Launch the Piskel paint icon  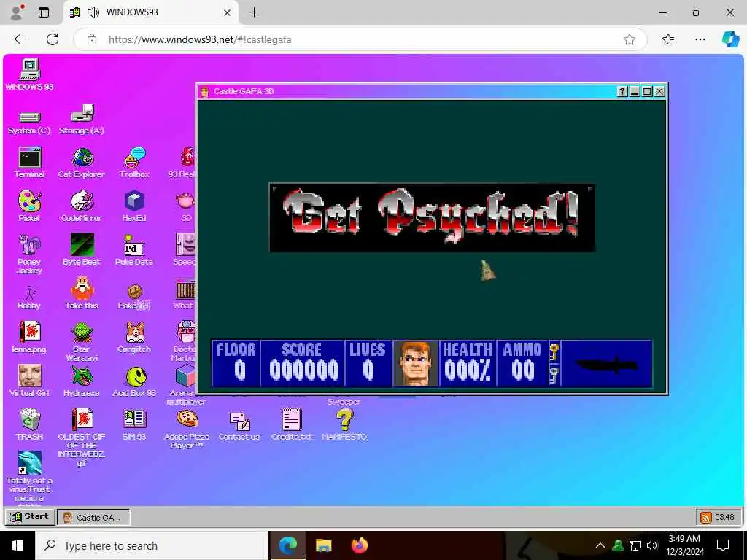pos(29,206)
